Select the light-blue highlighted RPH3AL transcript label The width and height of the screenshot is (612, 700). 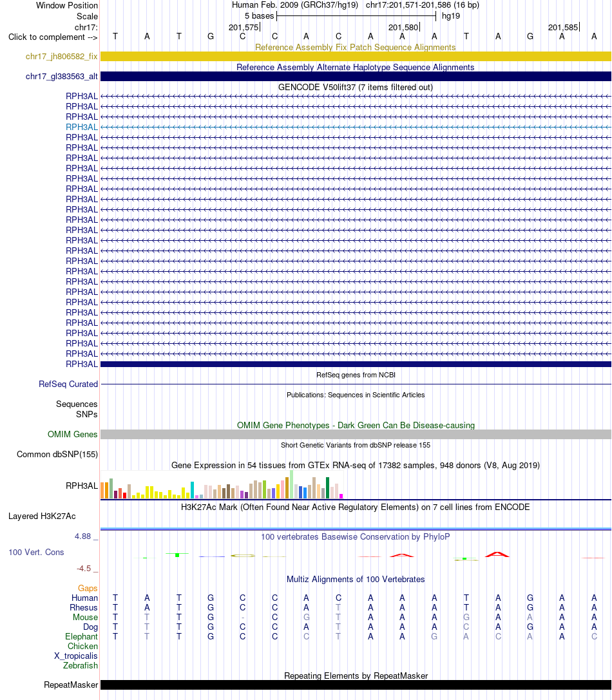click(x=82, y=128)
